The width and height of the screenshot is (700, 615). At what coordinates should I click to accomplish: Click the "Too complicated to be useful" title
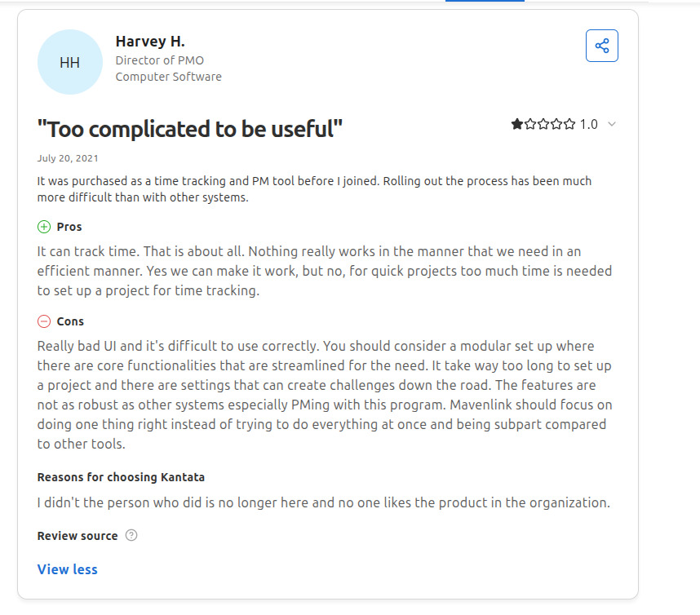pos(190,128)
